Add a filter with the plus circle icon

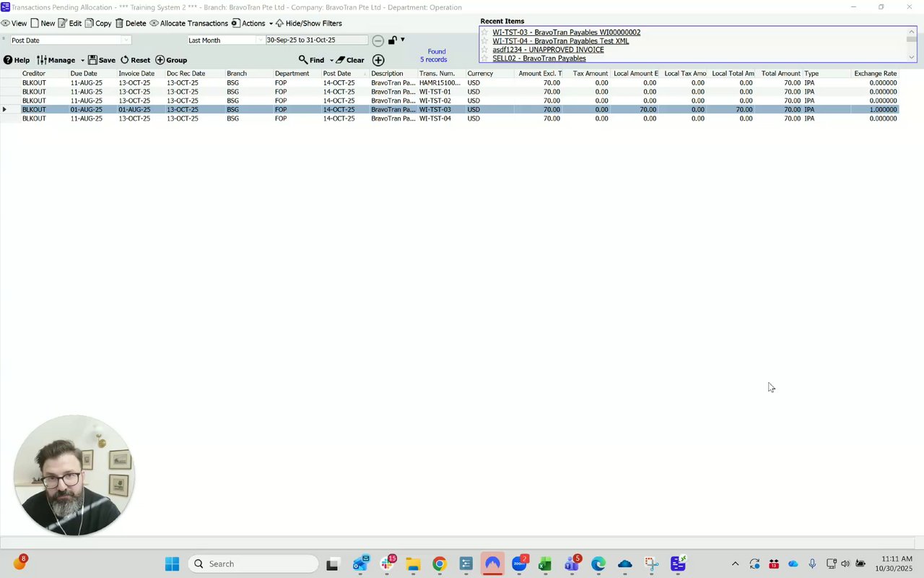point(378,60)
